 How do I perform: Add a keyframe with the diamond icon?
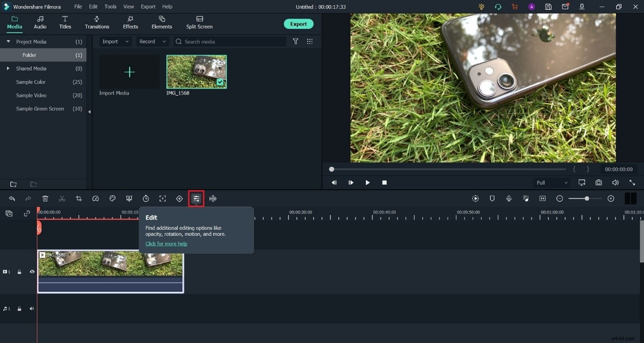180,199
